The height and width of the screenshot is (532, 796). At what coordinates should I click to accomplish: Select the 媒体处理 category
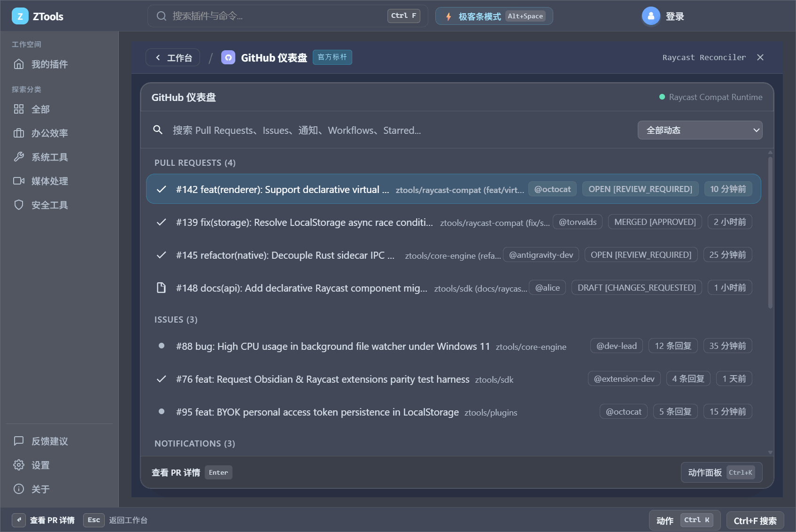(59, 181)
